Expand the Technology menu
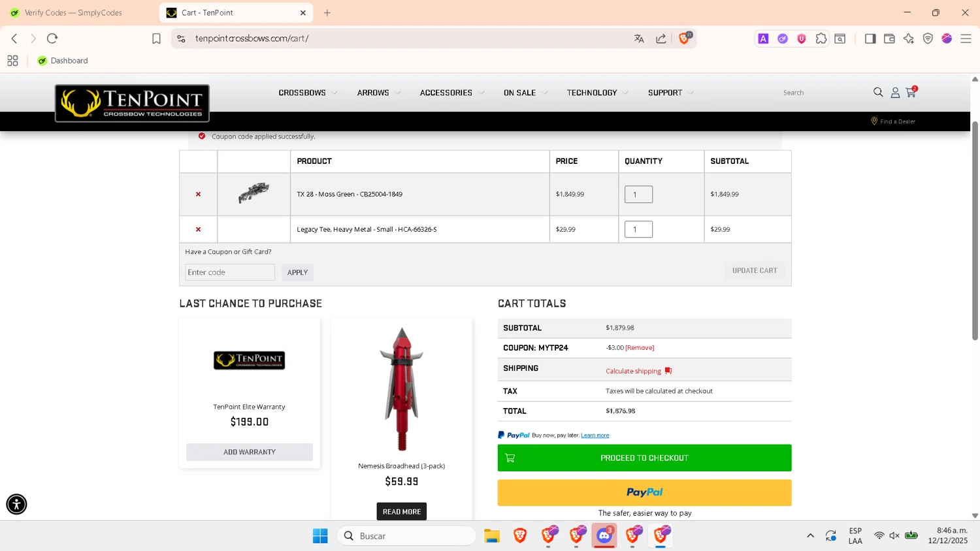Viewport: 980px width, 551px height. click(598, 93)
